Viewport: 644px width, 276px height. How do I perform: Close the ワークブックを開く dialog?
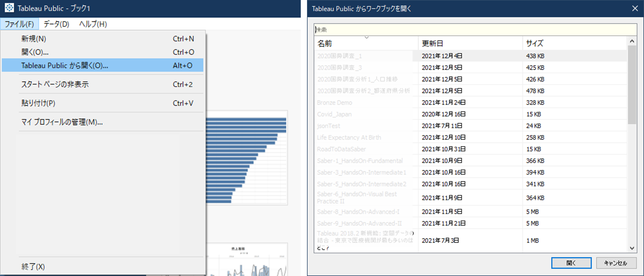pyautogui.click(x=635, y=8)
